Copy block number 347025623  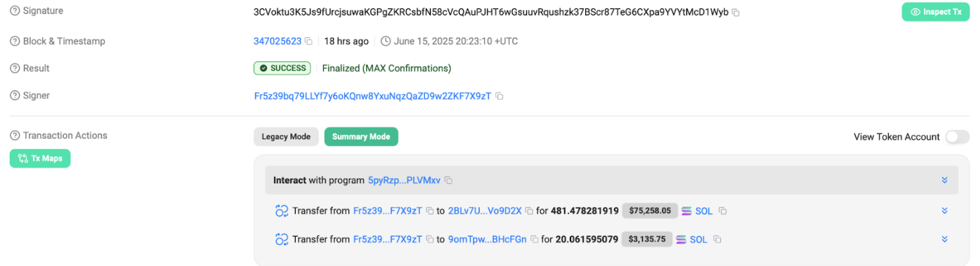click(x=308, y=41)
